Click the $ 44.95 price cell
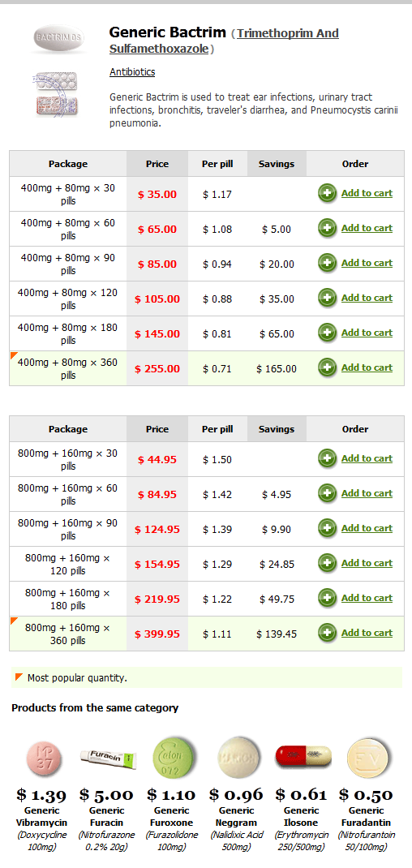 pos(157,459)
